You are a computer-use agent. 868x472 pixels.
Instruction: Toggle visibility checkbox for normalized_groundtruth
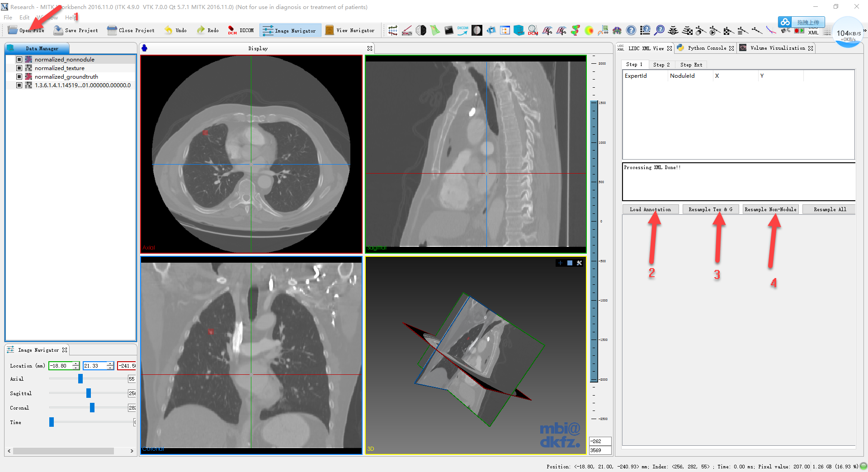(x=19, y=76)
